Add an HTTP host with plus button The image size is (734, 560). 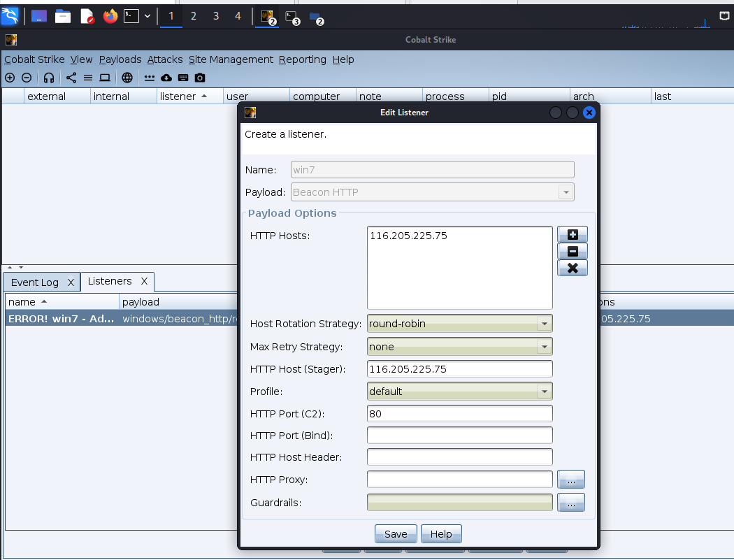click(x=573, y=235)
